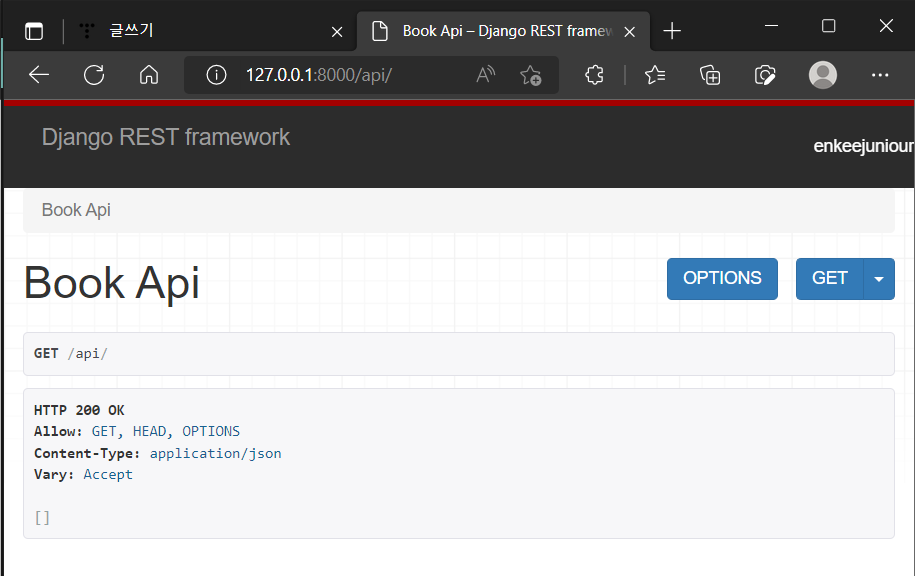The image size is (915, 576).
Task: Maximize the browser window
Action: pyautogui.click(x=829, y=26)
